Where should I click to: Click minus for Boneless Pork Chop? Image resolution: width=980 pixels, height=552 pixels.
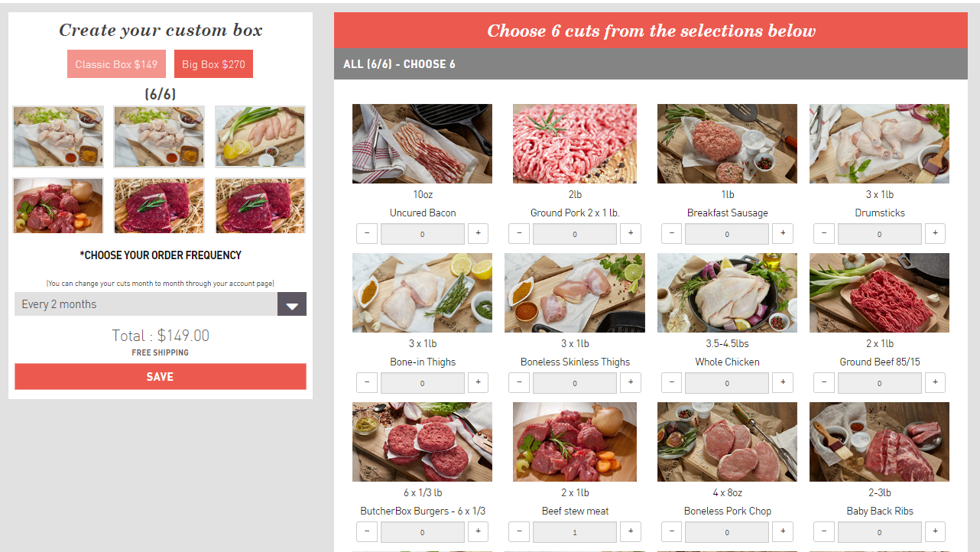[671, 531]
